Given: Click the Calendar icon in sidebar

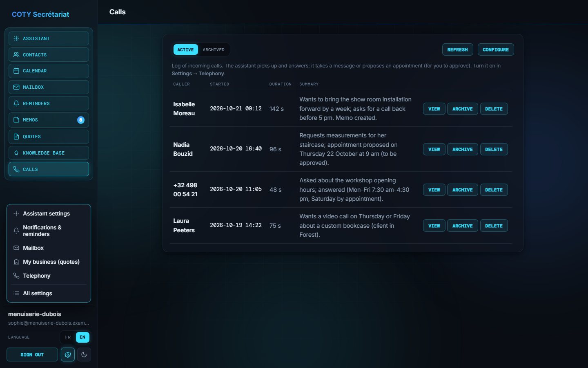Looking at the screenshot, I should (16, 71).
